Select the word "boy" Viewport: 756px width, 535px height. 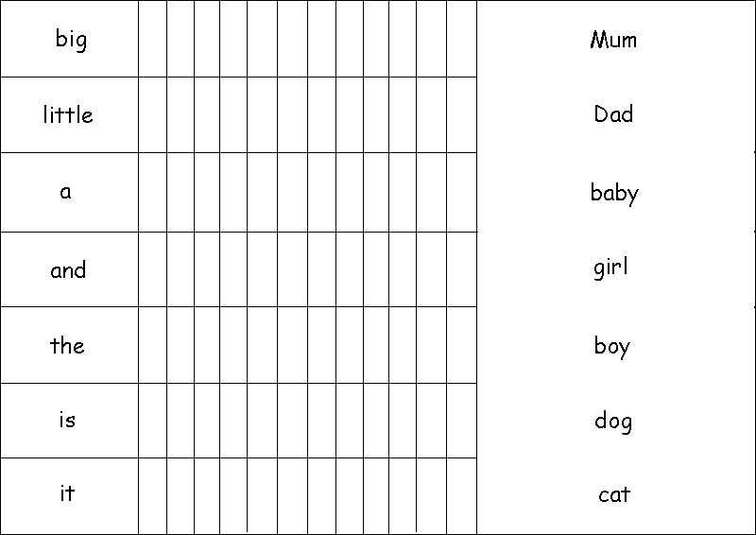click(612, 346)
